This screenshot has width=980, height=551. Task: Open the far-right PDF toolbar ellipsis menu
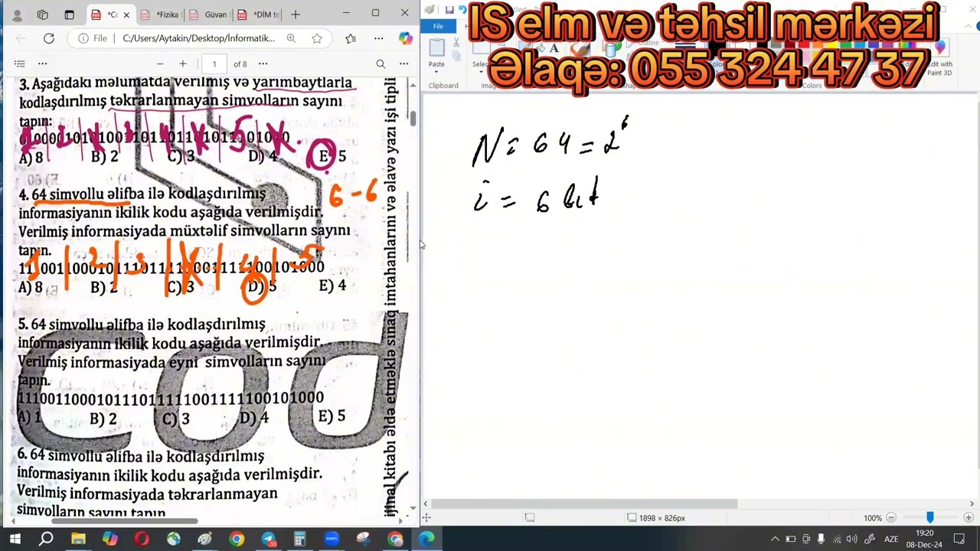404,64
